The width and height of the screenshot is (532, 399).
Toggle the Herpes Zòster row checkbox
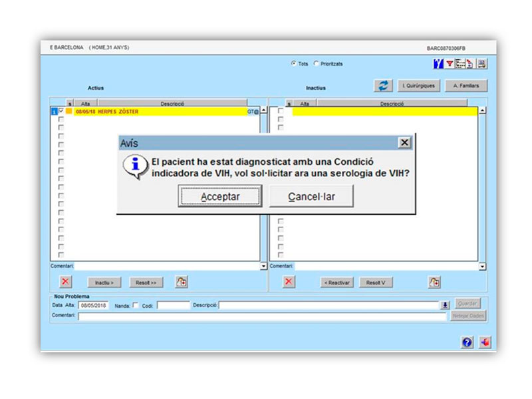(61, 111)
